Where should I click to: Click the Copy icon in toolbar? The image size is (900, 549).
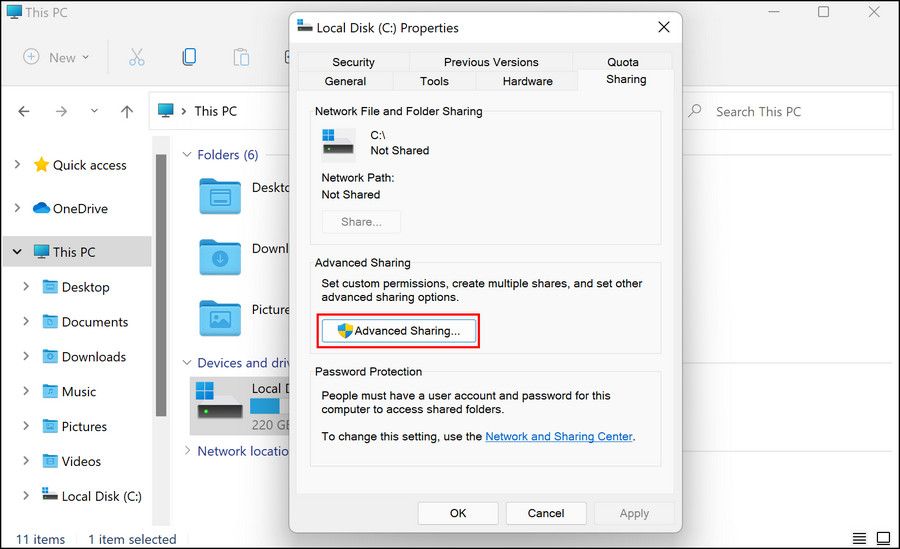pyautogui.click(x=189, y=57)
